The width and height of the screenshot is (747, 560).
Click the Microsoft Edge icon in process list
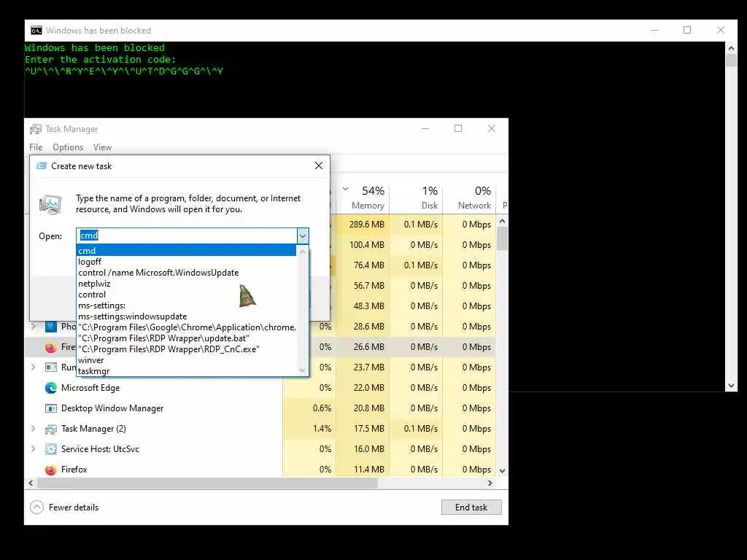click(x=50, y=388)
